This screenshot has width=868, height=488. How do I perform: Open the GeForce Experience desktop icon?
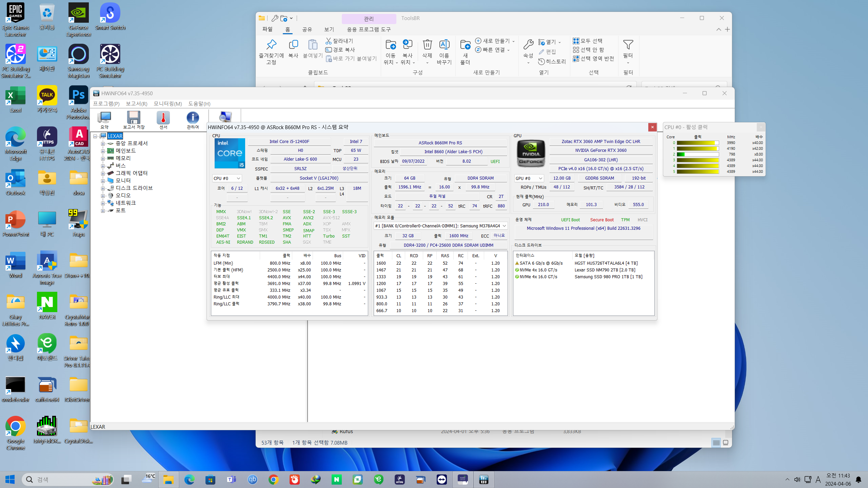(78, 20)
